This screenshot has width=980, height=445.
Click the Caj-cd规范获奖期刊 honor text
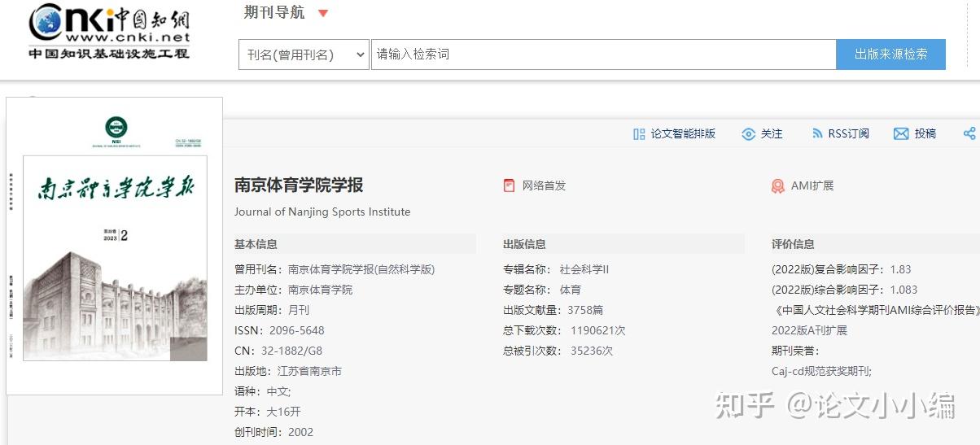pyautogui.click(x=822, y=371)
